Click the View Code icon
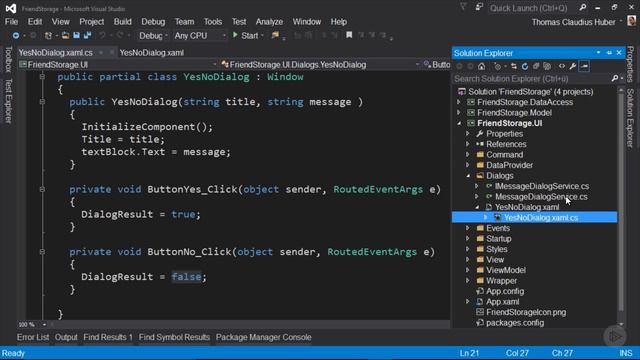 [562, 66]
